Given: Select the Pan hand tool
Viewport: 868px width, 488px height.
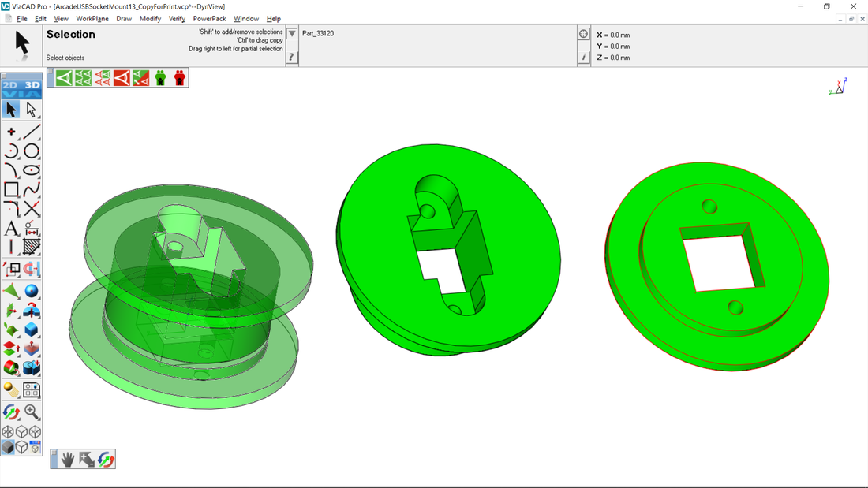Looking at the screenshot, I should tap(68, 460).
